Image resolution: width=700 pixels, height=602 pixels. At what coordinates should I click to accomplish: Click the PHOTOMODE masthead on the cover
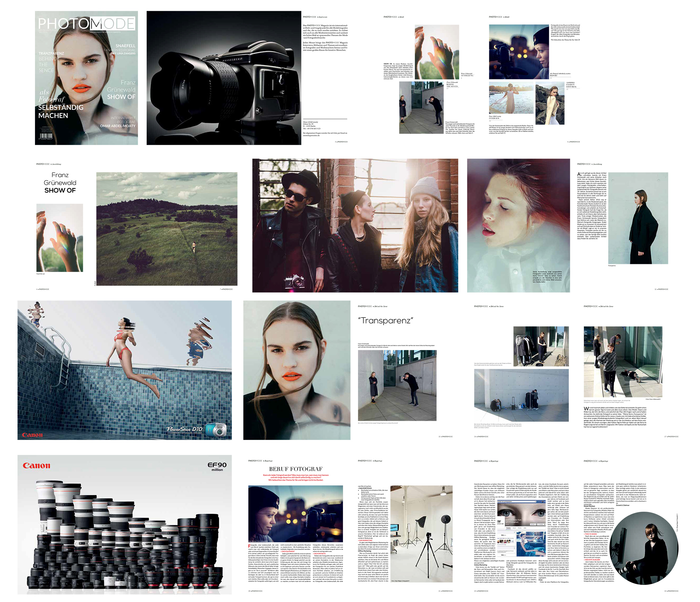coord(86,24)
